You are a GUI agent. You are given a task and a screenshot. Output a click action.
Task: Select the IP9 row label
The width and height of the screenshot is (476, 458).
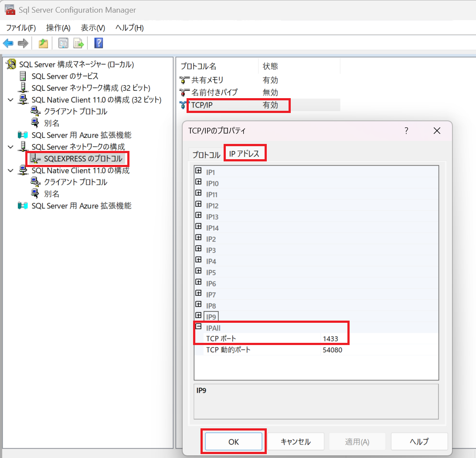[211, 317]
